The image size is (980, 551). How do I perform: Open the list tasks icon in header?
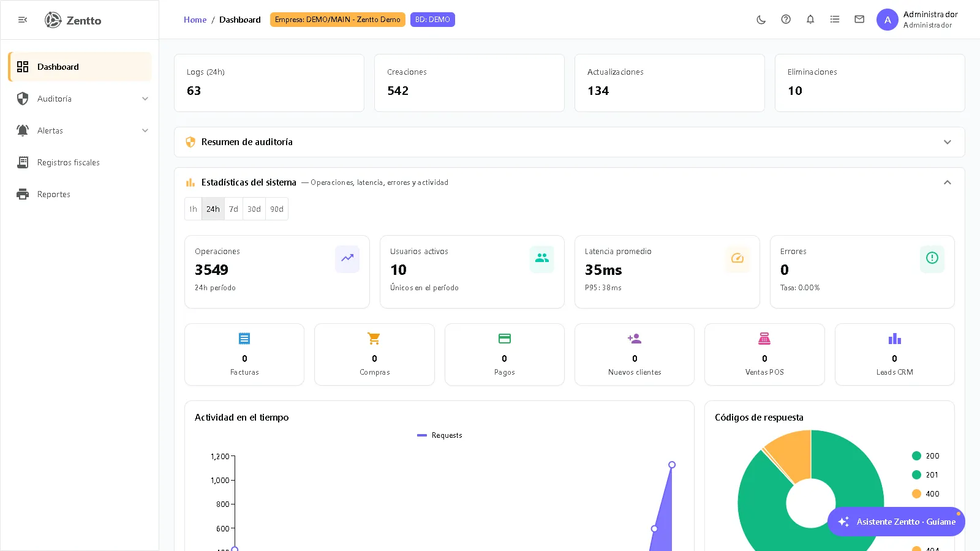pyautogui.click(x=835, y=20)
